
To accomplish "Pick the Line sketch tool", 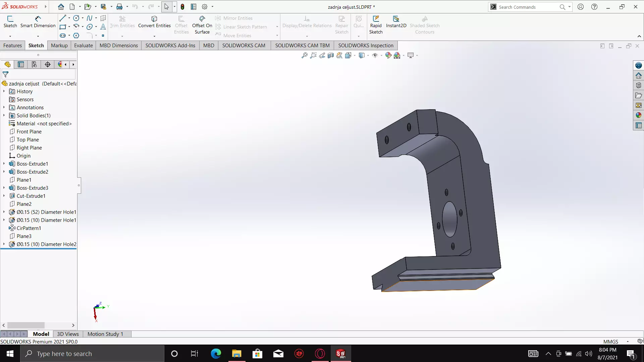I will [x=62, y=18].
